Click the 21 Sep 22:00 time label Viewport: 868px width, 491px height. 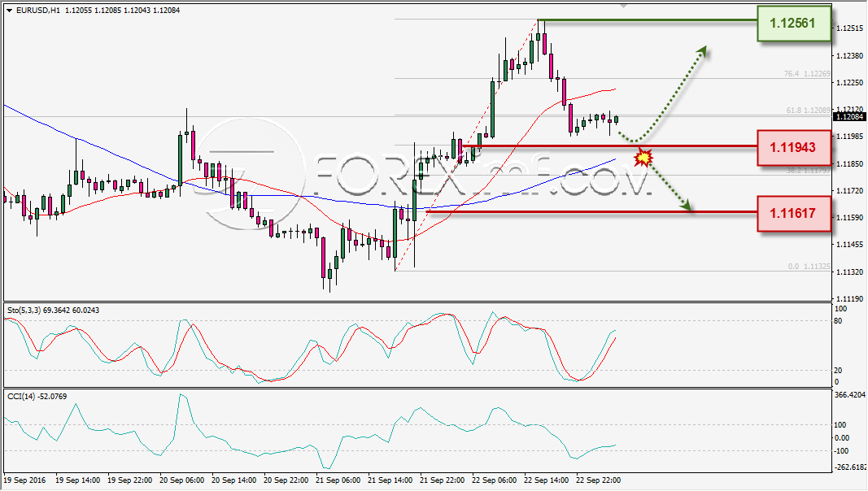click(x=443, y=480)
